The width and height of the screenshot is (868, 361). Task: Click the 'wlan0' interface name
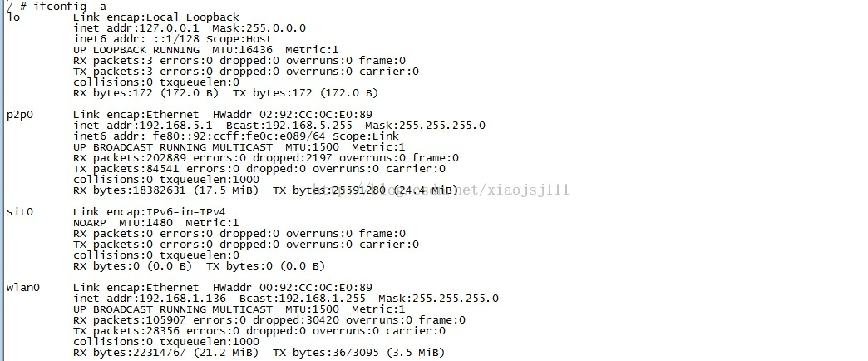[23, 287]
